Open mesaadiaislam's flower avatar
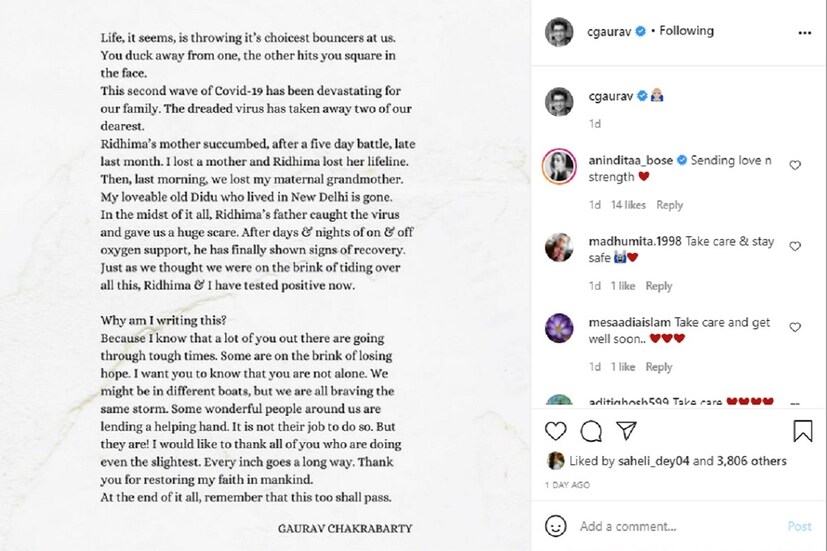Screen dimensions: 827x551 click(559, 327)
